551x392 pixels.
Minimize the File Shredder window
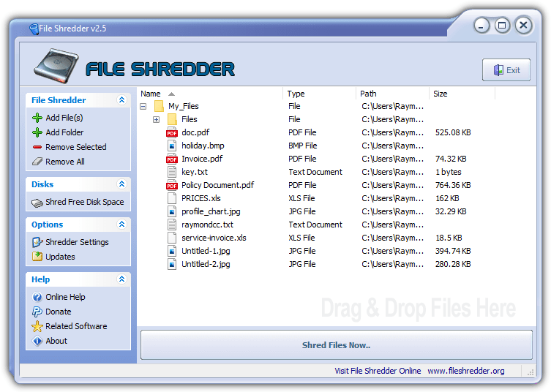coord(481,26)
